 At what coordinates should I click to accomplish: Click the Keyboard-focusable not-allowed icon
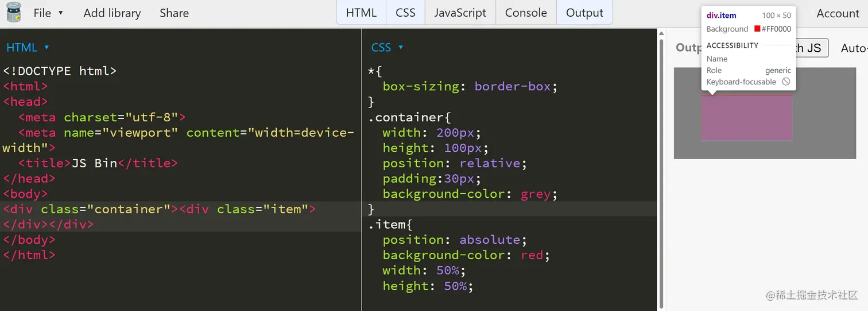(786, 82)
